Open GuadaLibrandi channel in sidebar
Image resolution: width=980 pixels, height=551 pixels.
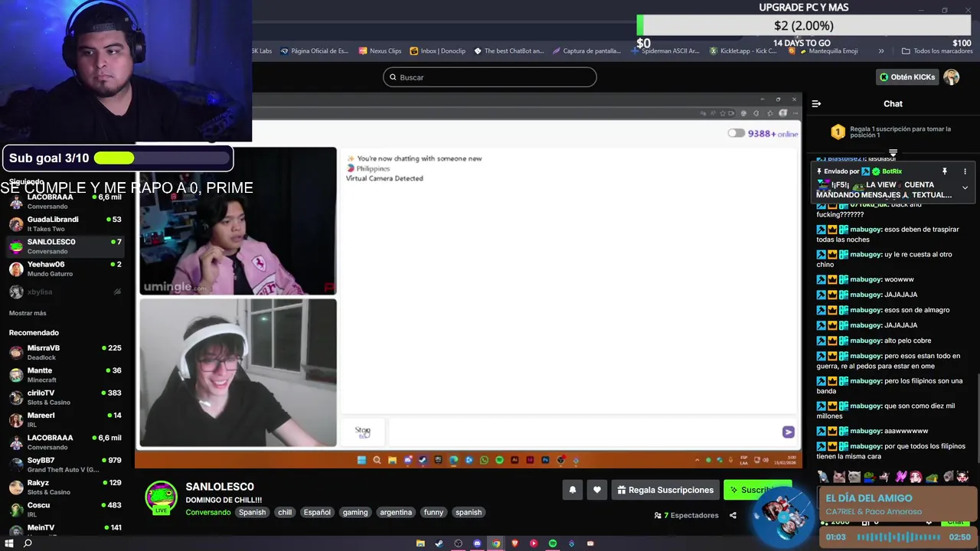click(67, 223)
